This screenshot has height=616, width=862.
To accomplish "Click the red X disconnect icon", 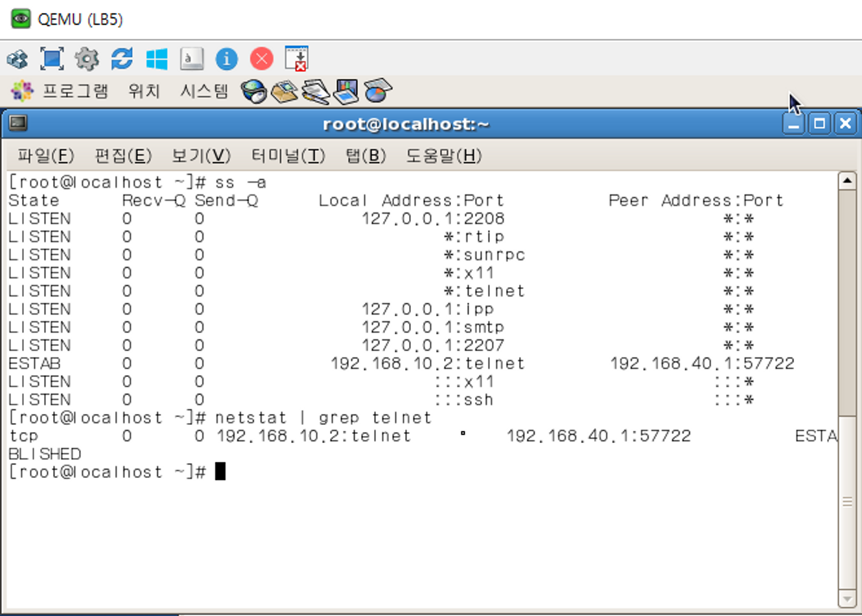I will point(261,59).
